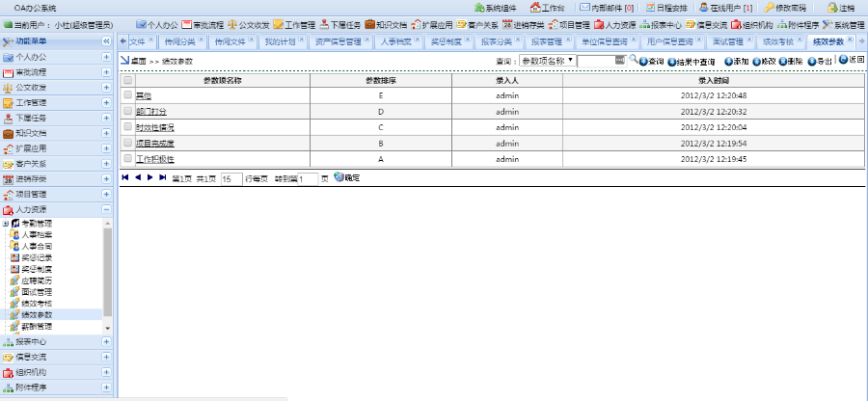The width and height of the screenshot is (868, 401).
Task: Tick the select-all checkbox in table header
Action: click(128, 80)
